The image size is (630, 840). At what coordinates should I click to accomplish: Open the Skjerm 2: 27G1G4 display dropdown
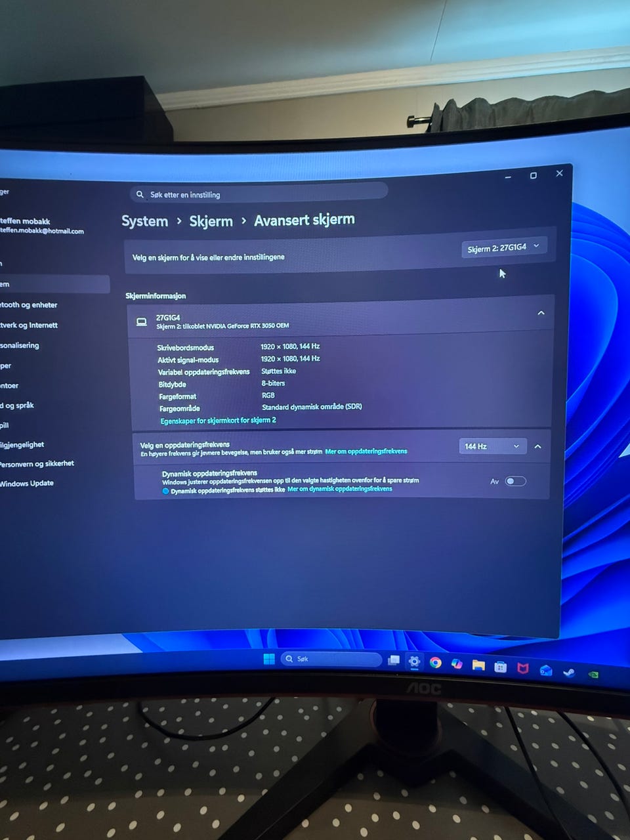(x=503, y=247)
